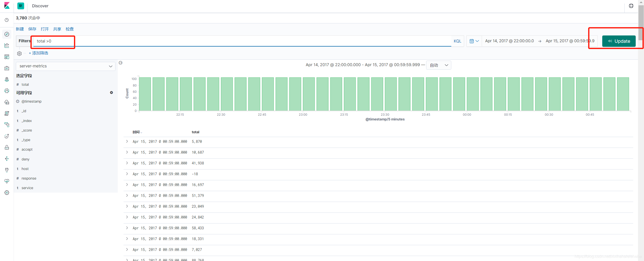Open the Uptime icon in sidebar
Viewport: 644px width, 261px height.
[x=7, y=136]
